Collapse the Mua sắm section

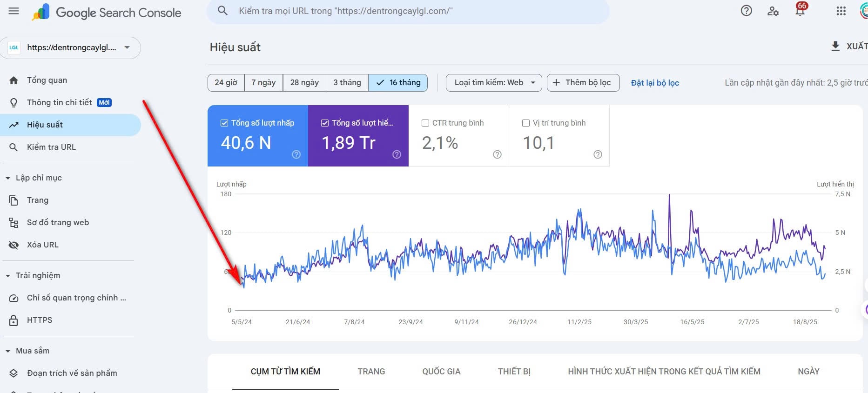[x=8, y=351]
